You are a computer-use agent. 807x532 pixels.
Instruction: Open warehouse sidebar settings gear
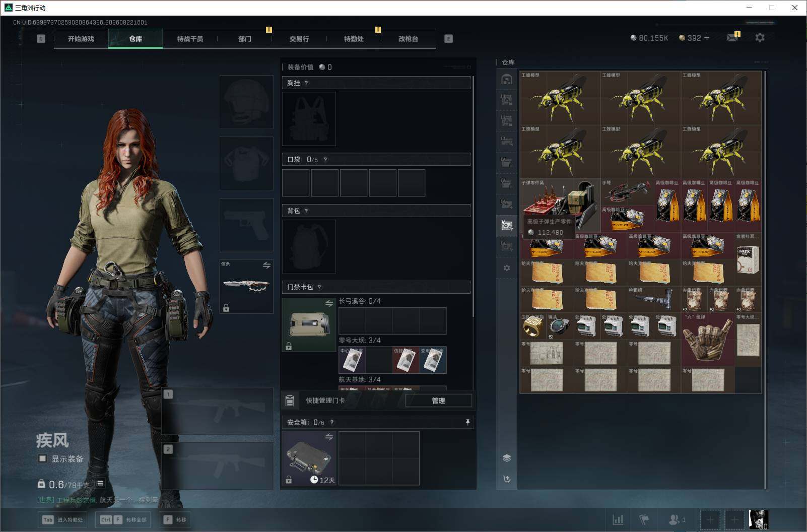tap(507, 268)
